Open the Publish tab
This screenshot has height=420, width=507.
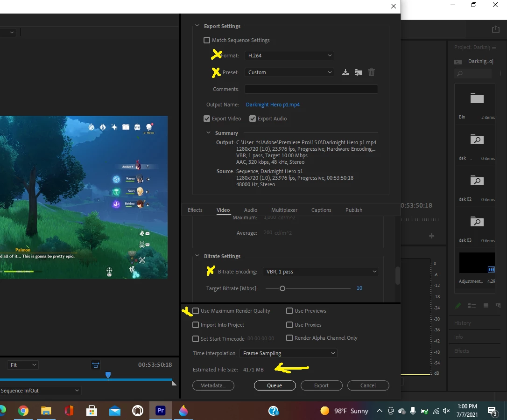(x=354, y=210)
